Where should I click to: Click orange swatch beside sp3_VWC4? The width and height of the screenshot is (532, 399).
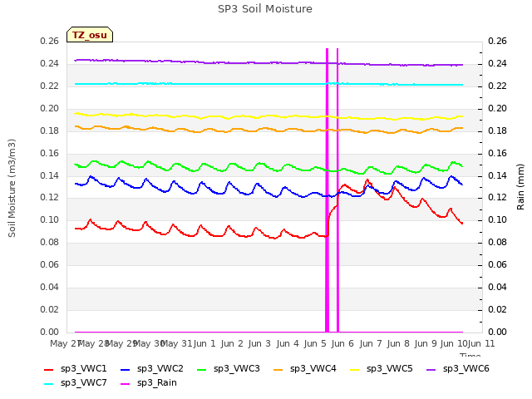278,370
